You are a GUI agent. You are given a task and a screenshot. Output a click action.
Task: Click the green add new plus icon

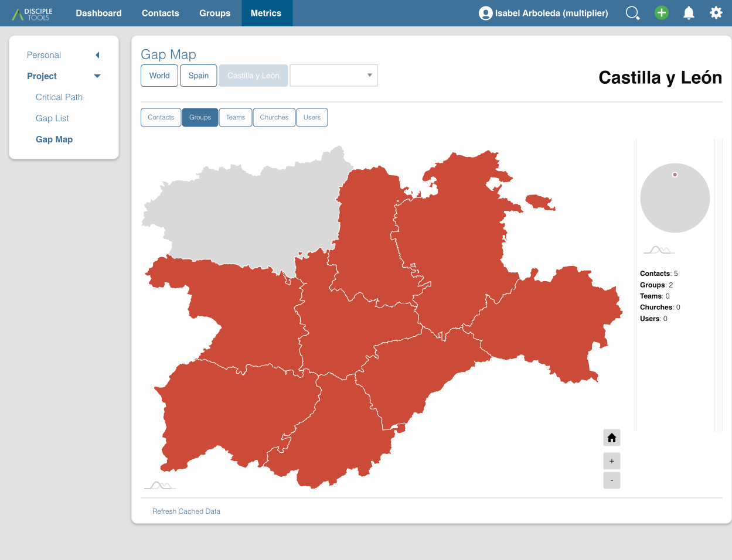pos(662,13)
